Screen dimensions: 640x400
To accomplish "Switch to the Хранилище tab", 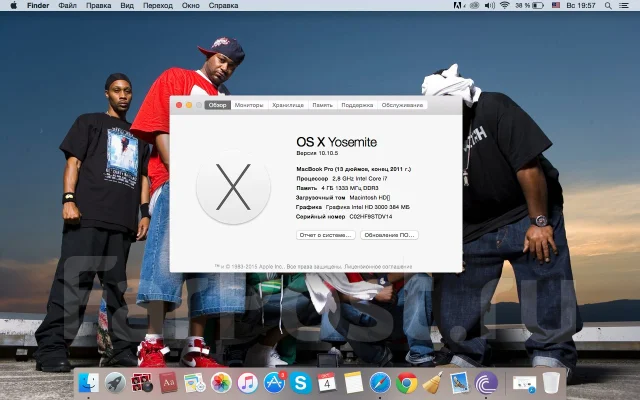I will [288, 105].
